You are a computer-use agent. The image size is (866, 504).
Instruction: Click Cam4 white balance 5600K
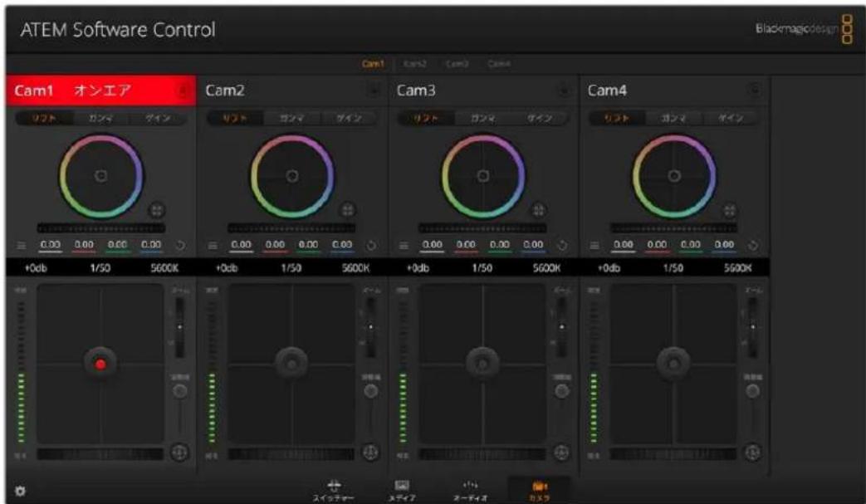[x=738, y=268]
